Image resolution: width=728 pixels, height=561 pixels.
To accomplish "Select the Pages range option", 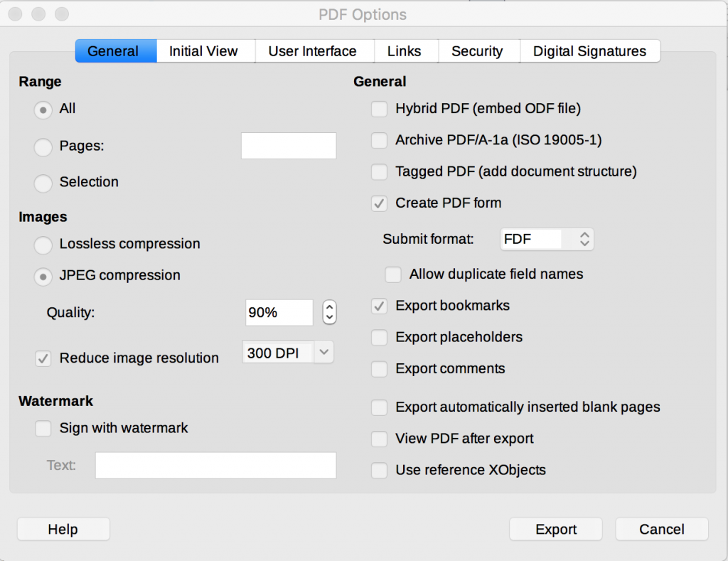I will (x=43, y=146).
